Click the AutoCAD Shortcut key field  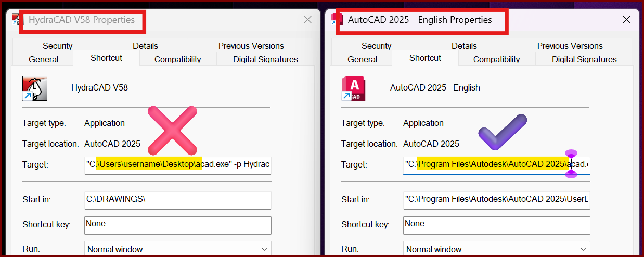tap(497, 225)
